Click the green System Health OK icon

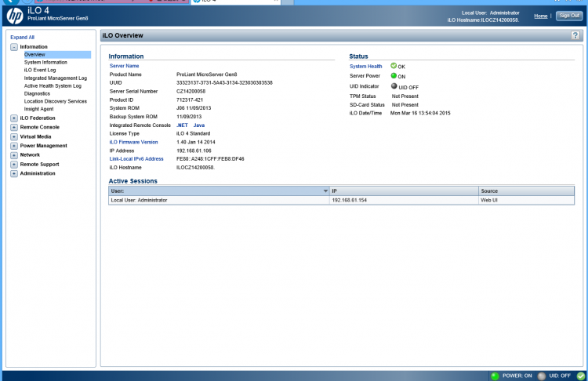(394, 66)
